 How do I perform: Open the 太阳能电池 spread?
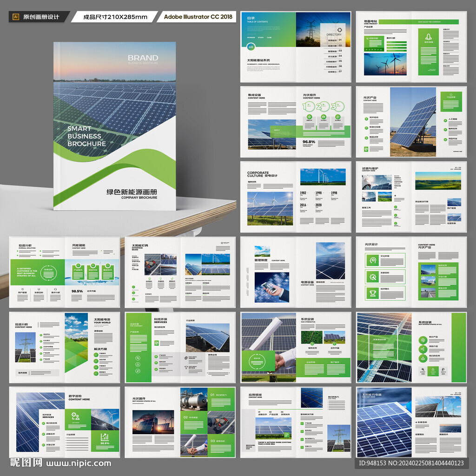[65, 347]
